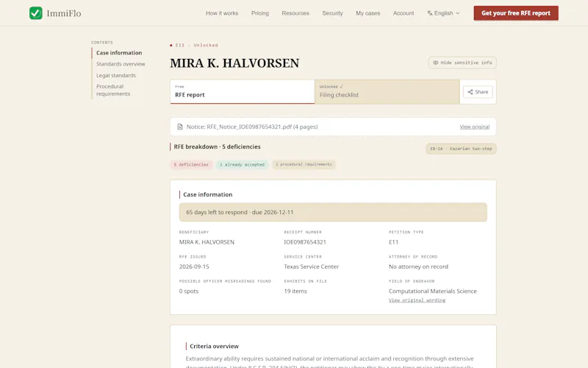The height and width of the screenshot is (368, 588).
Task: Click the E11 Unlocked status label
Action: 194,45
